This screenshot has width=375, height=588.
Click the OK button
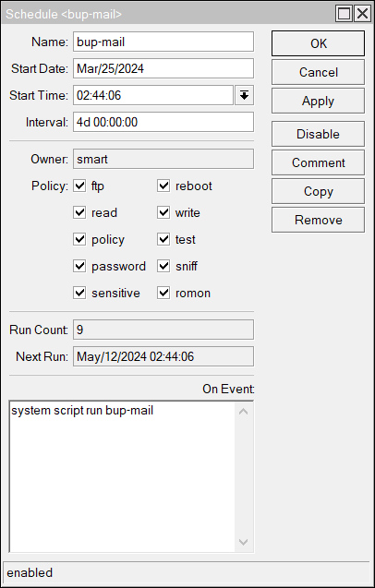pyautogui.click(x=318, y=43)
